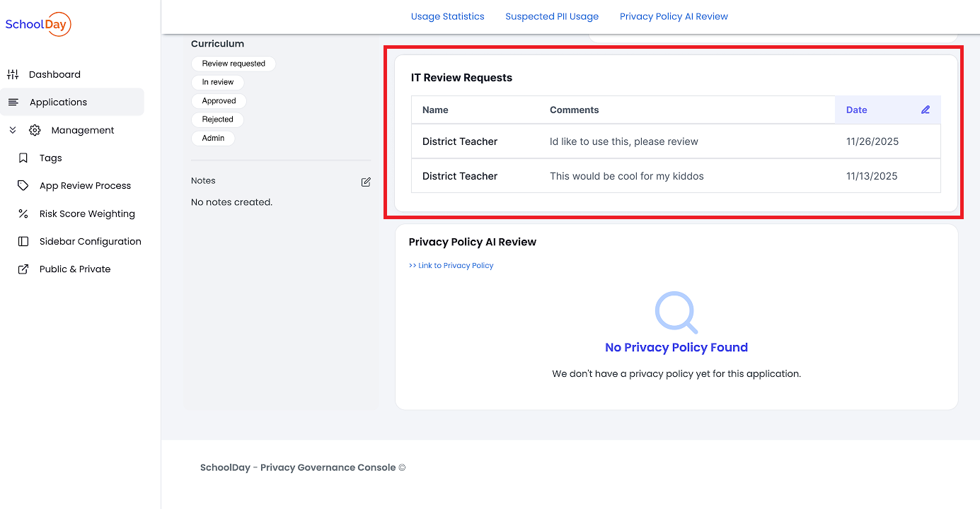Open App Review Process page
The image size is (980, 509).
86,185
